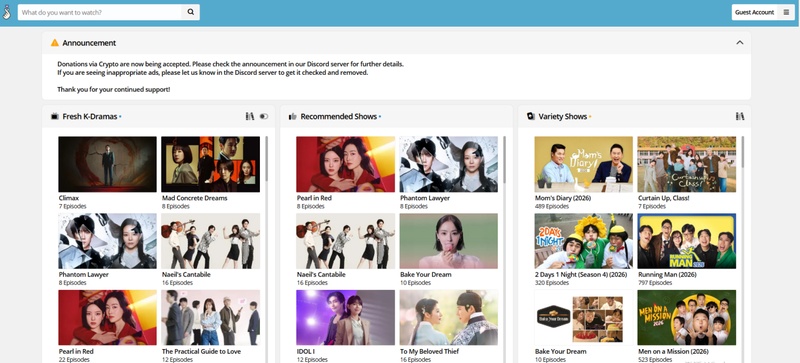
Task: Click the Variety Shows panel scrollbar
Action: (x=742, y=152)
